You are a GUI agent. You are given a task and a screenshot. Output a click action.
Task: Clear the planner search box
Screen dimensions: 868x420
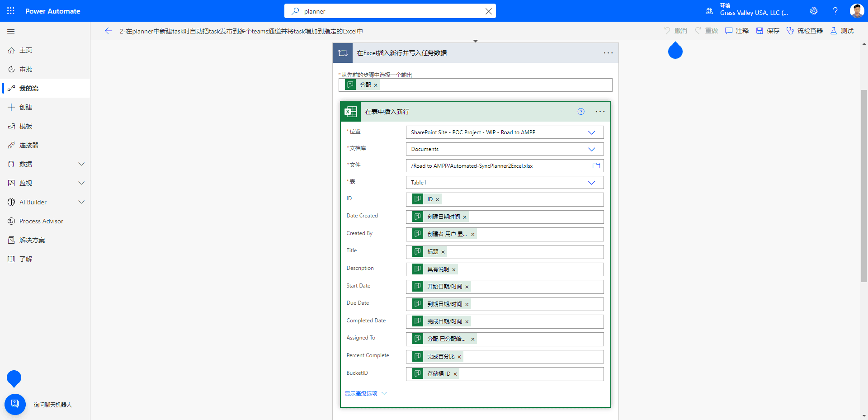point(488,11)
